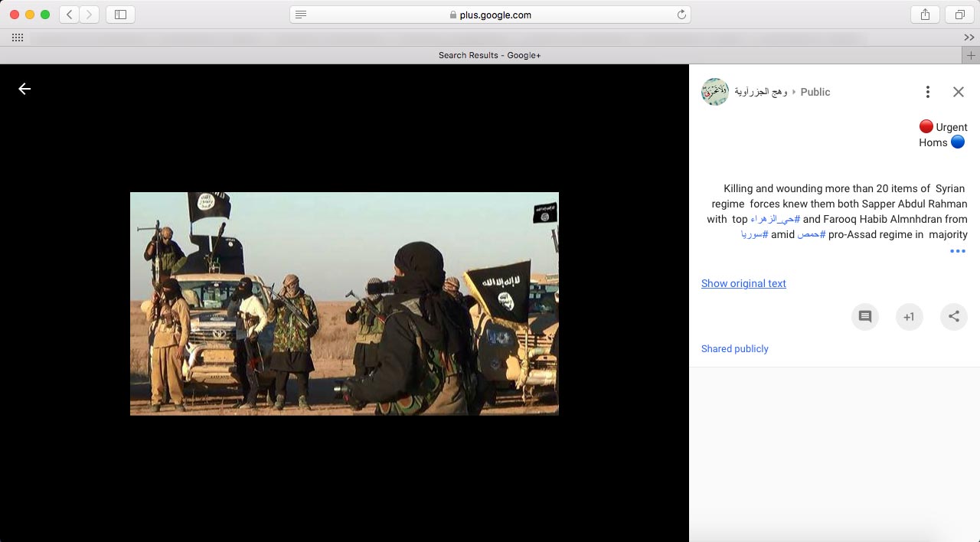Click the comment bubble icon

click(x=865, y=317)
